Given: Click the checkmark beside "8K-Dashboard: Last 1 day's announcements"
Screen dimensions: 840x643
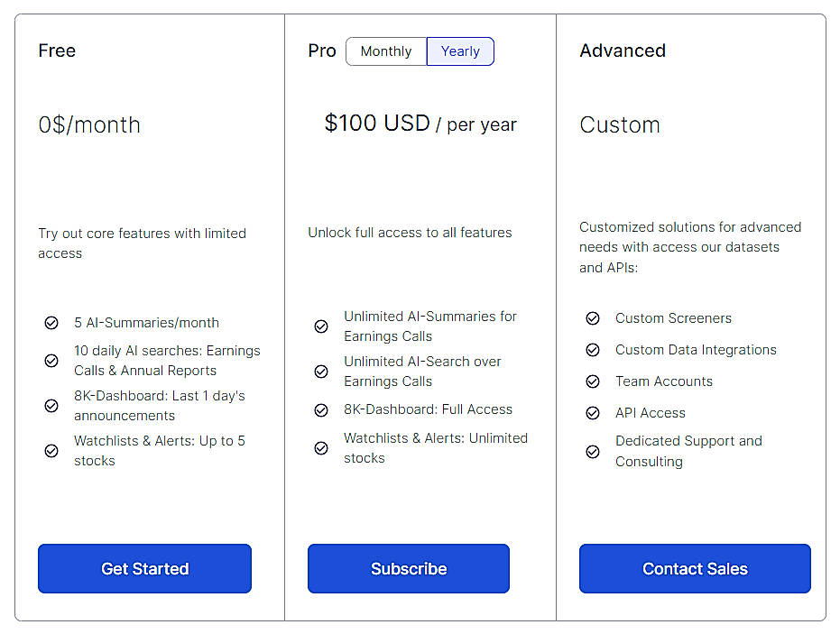Looking at the screenshot, I should 51,406.
